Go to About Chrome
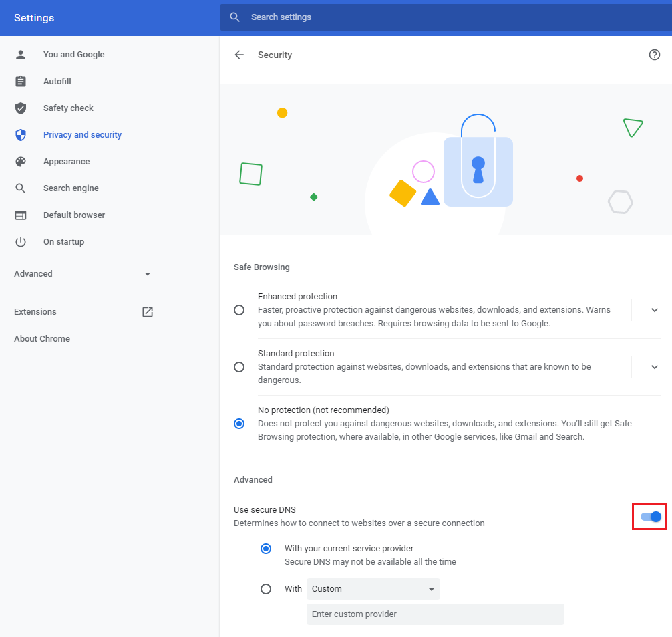Image resolution: width=672 pixels, height=637 pixels. (x=42, y=338)
